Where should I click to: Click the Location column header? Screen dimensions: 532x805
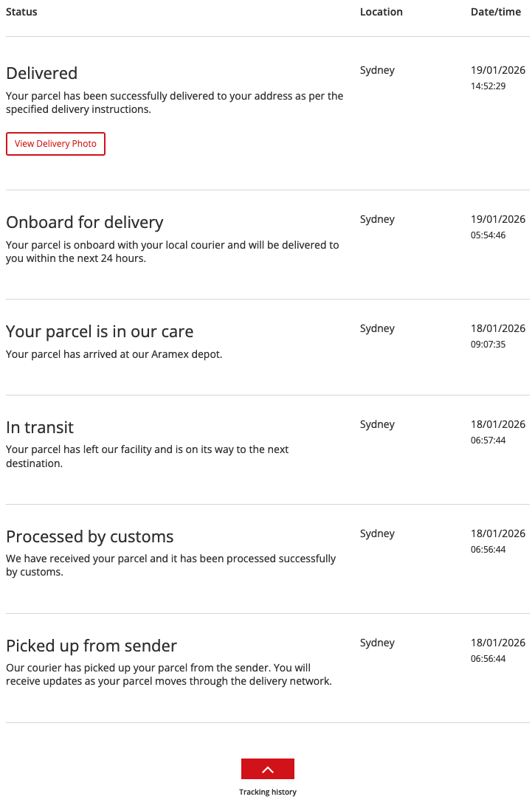381,12
